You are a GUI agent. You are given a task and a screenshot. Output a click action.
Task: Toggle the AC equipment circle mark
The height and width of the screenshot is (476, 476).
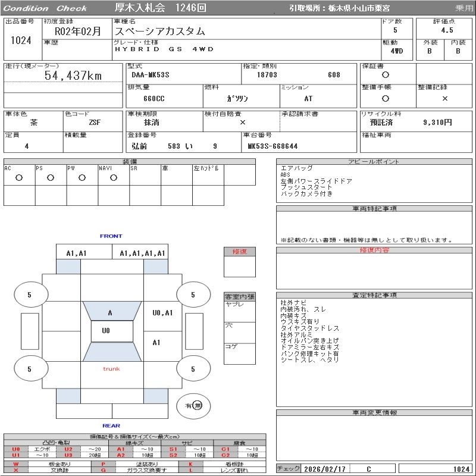[x=18, y=177]
